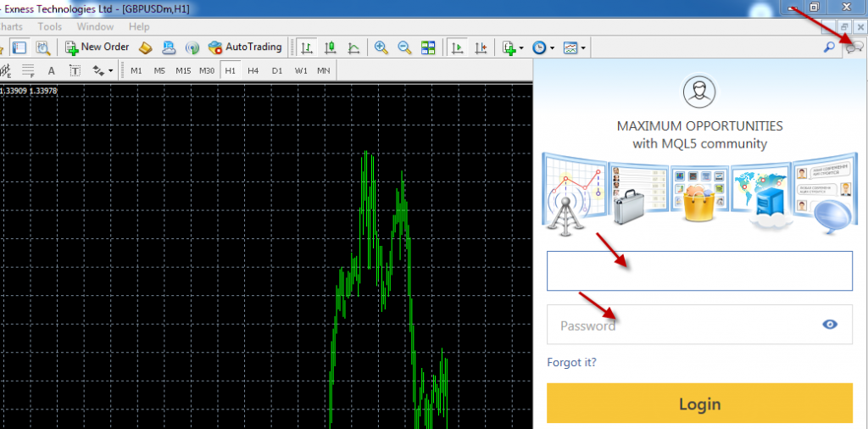Image resolution: width=868 pixels, height=429 pixels.
Task: Open the Help menu
Action: click(x=139, y=26)
